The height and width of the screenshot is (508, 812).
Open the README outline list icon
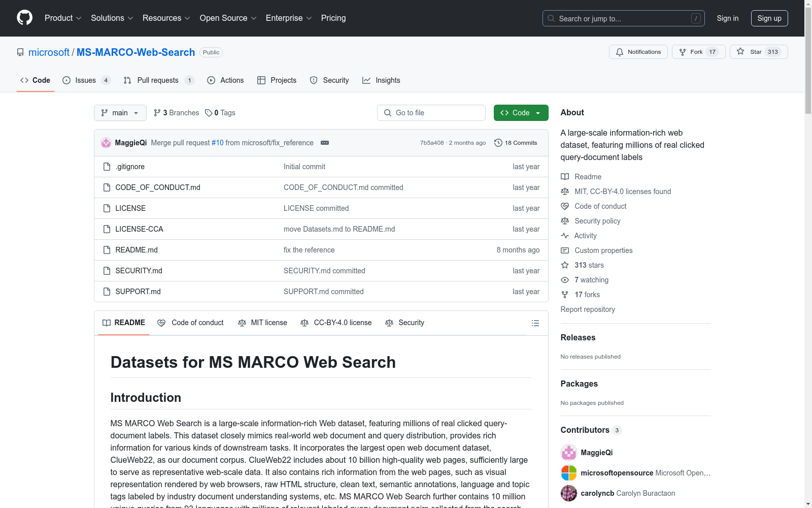(535, 323)
